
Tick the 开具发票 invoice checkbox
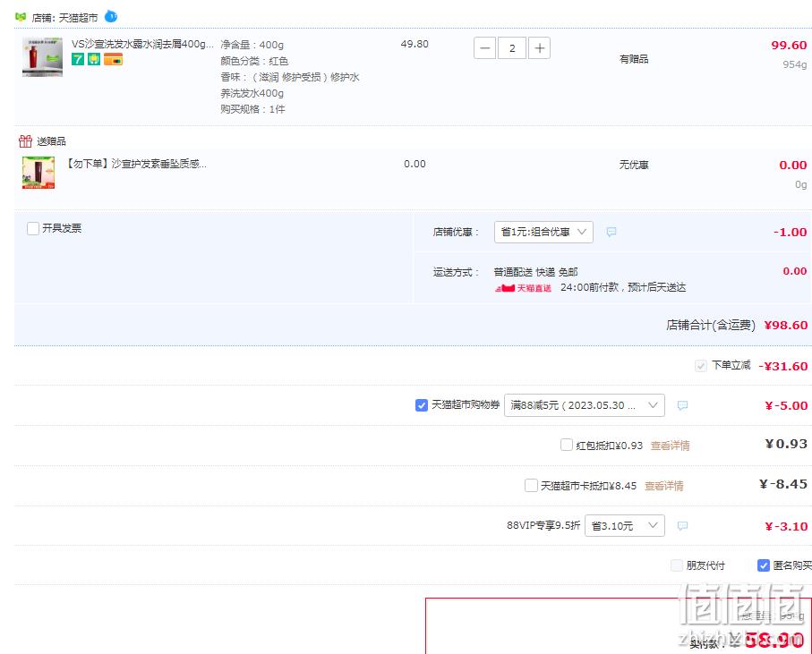tap(33, 228)
